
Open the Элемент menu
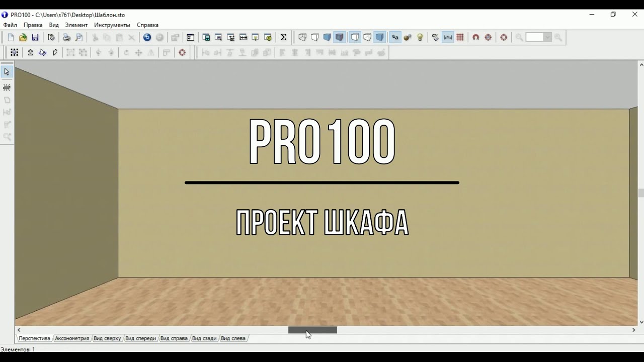76,25
